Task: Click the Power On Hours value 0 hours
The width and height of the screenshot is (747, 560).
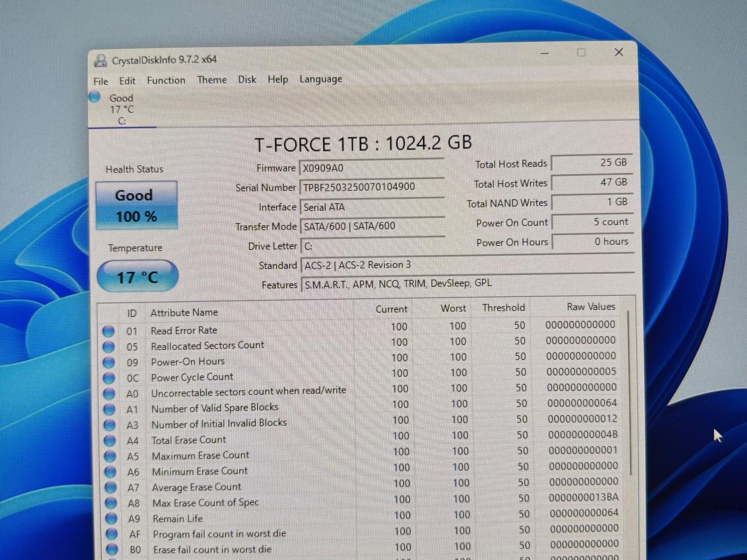Action: point(593,241)
